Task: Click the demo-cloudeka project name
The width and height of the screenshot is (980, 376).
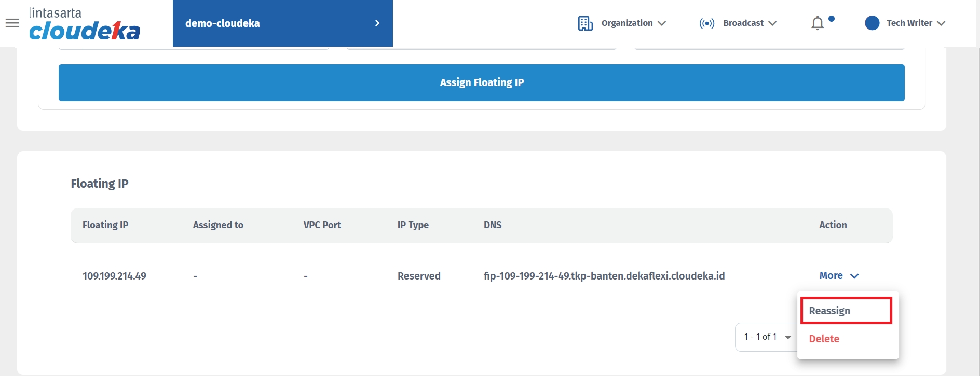Action: pyautogui.click(x=222, y=23)
